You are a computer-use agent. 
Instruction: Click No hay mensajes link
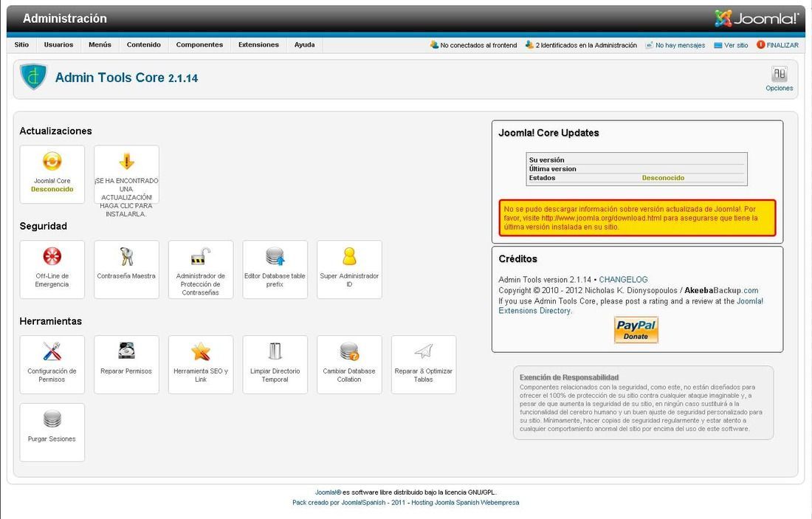[681, 46]
